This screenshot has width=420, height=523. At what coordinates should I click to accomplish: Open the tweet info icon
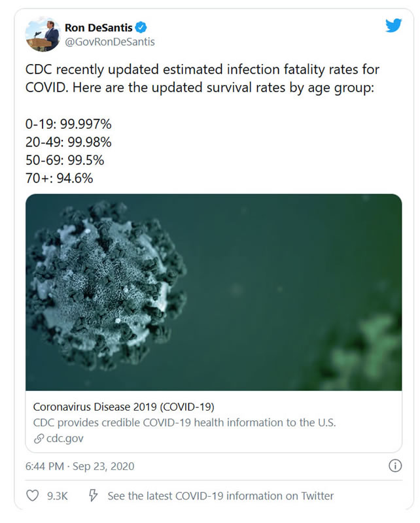[395, 465]
